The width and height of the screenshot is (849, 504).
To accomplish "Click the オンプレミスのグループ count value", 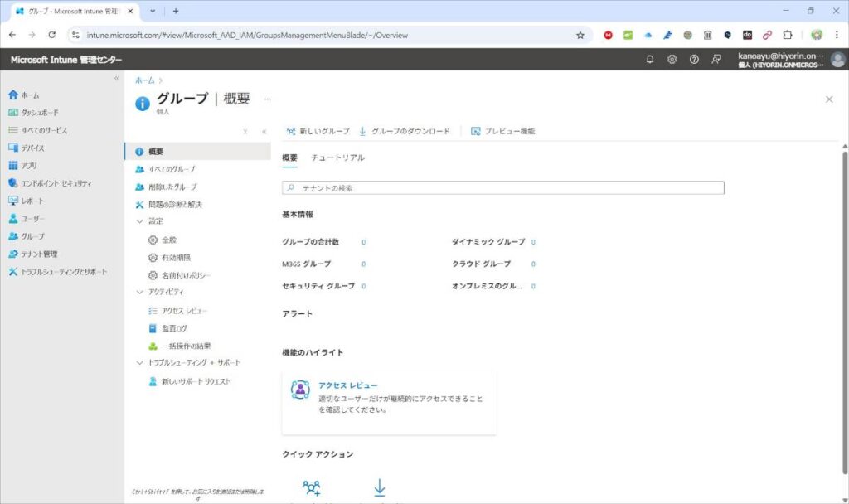I will pyautogui.click(x=533, y=286).
